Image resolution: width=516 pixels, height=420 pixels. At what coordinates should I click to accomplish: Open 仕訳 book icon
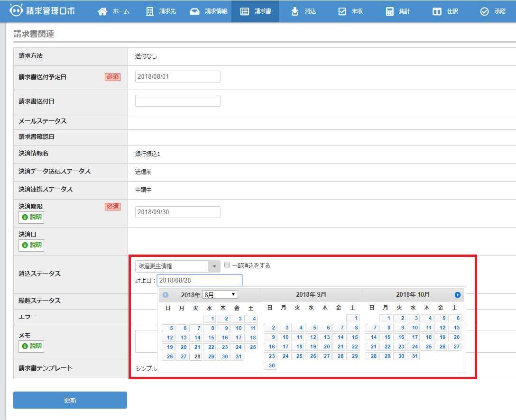click(x=437, y=11)
